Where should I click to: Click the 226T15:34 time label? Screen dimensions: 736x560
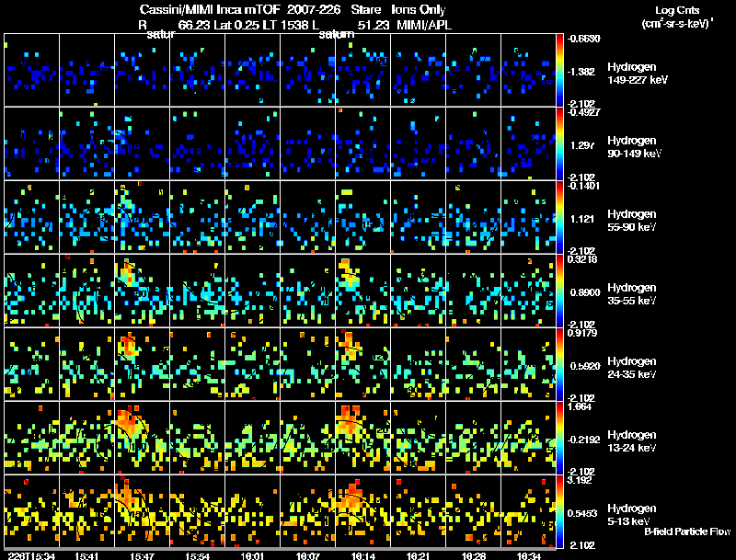(31, 556)
